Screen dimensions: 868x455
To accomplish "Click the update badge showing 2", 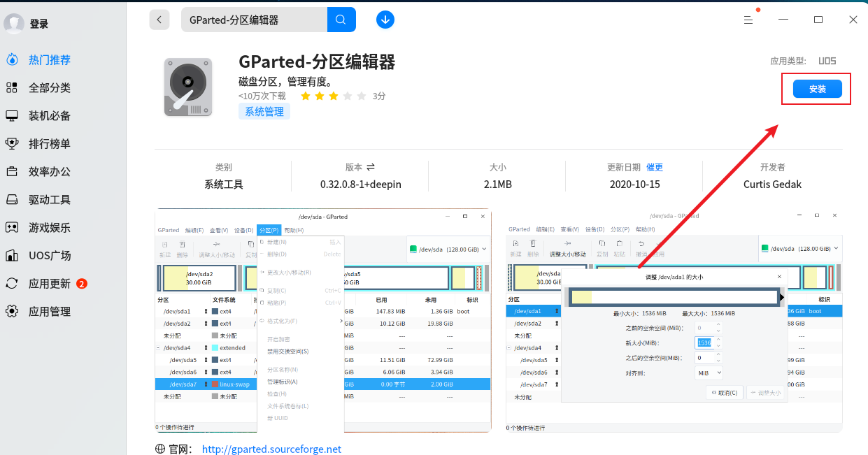I will click(x=82, y=284).
